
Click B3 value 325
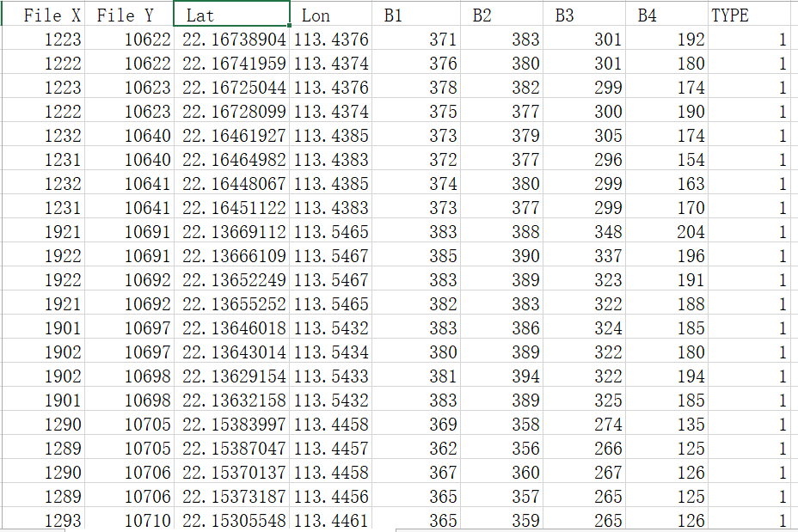tap(584, 400)
